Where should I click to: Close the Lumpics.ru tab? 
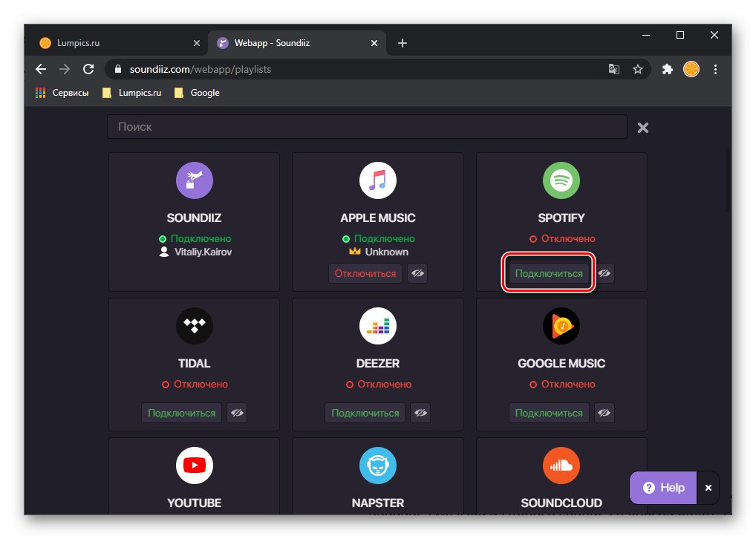pyautogui.click(x=197, y=43)
